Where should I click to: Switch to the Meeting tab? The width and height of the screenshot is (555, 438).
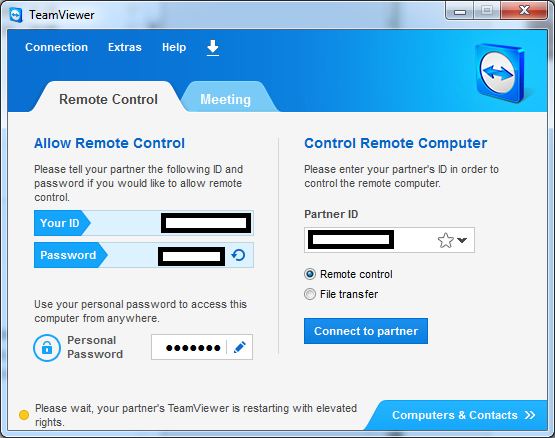(x=225, y=99)
